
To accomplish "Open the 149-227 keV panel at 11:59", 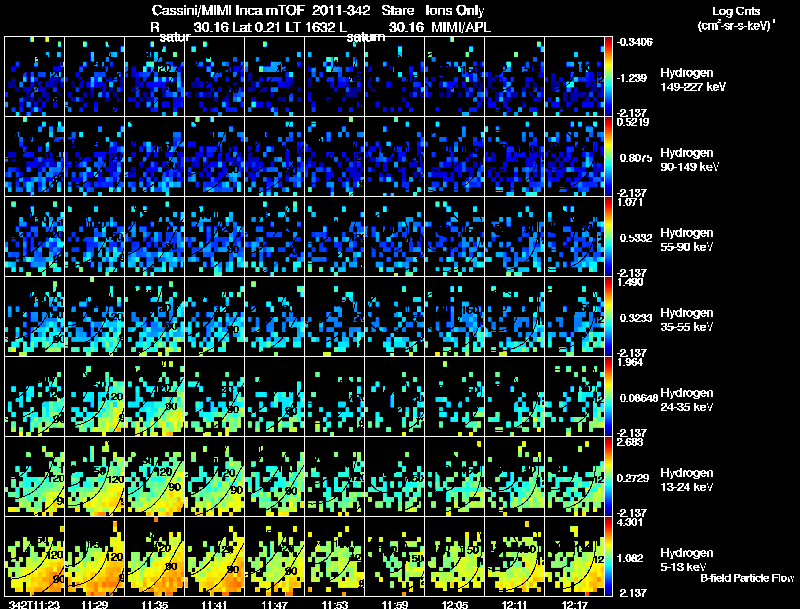I will tap(394, 77).
